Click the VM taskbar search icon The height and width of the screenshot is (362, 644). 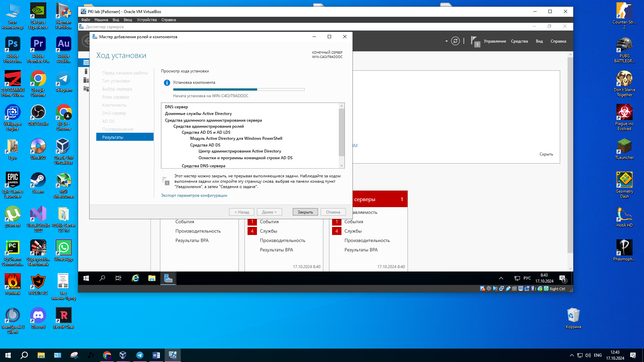102,278
